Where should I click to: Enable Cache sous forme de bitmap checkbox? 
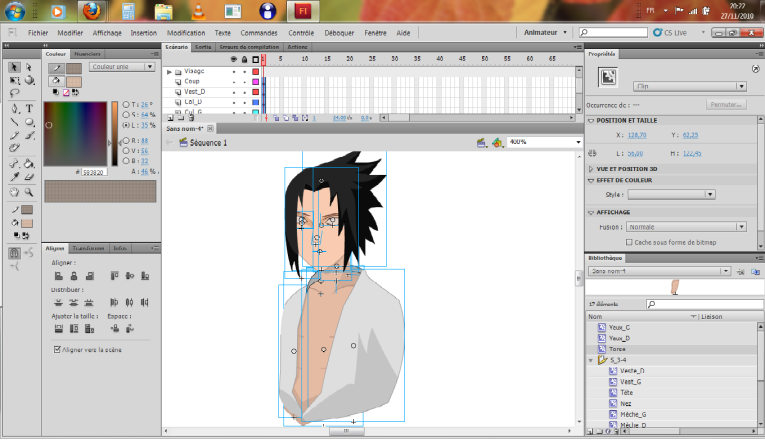point(629,242)
